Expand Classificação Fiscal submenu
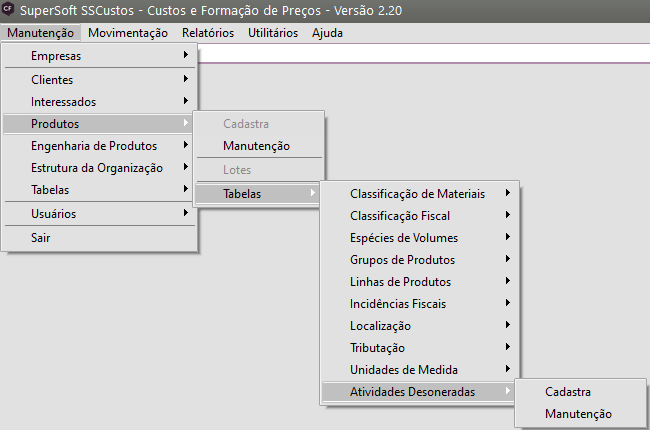The image size is (650, 430). pos(417,216)
